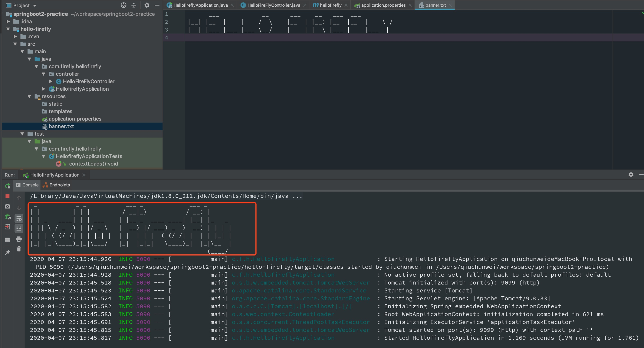Screen dimensions: 644x348
Task: Close the banner.txt editor tab
Action: point(450,5)
